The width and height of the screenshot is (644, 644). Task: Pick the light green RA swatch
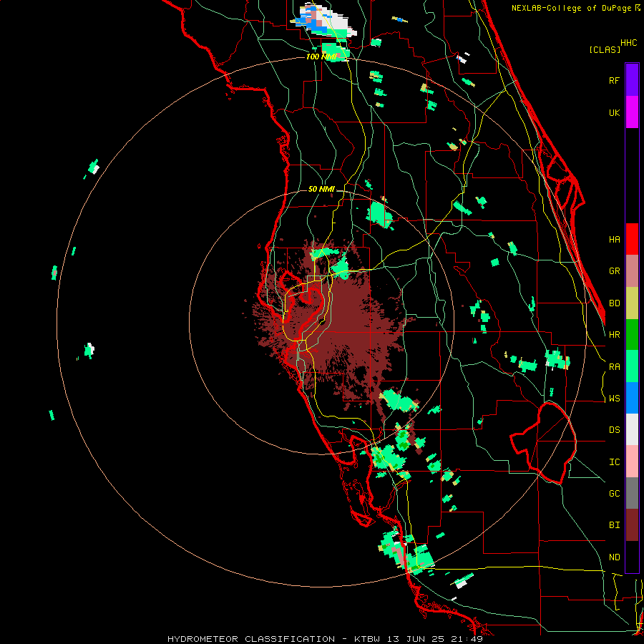tap(632, 366)
